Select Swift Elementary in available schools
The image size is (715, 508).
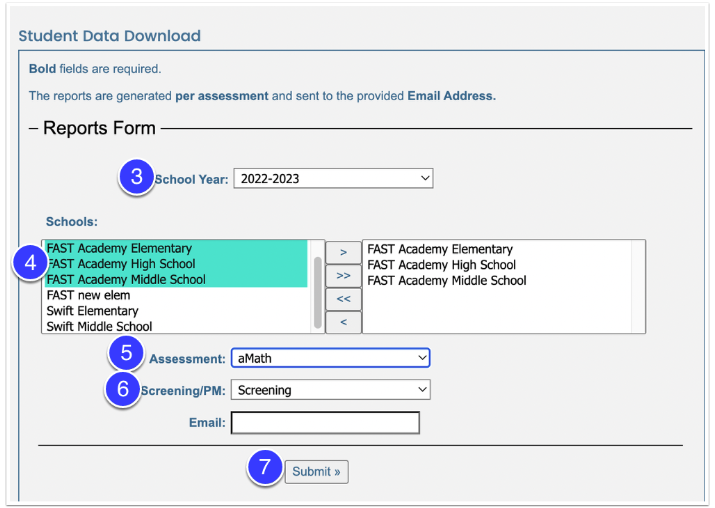(x=92, y=311)
